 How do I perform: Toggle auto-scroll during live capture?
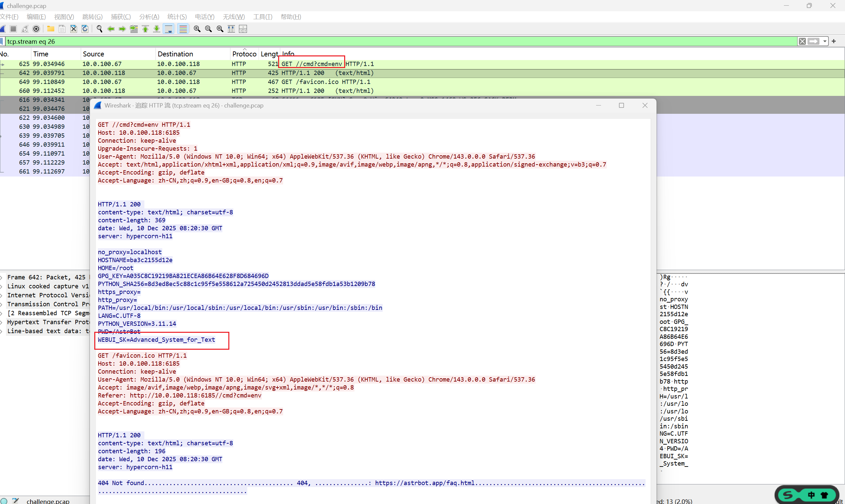pyautogui.click(x=169, y=29)
